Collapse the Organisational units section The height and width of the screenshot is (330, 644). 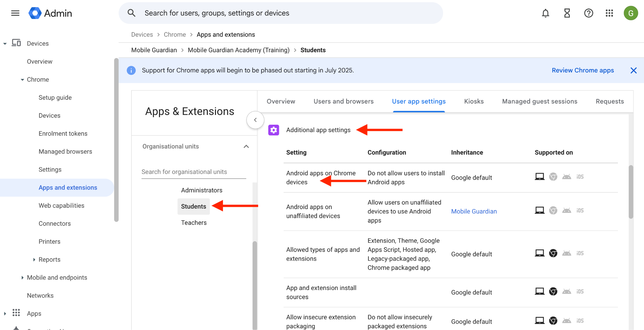(x=246, y=146)
